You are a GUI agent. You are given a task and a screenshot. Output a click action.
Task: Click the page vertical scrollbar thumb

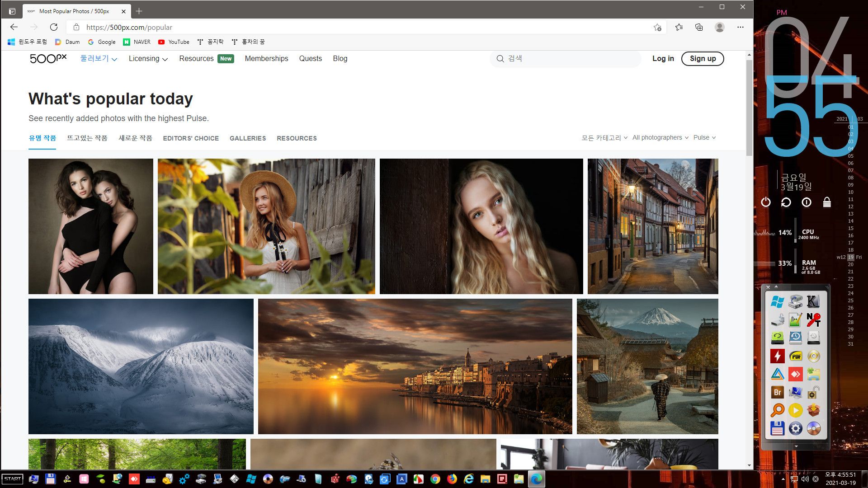coord(749,108)
